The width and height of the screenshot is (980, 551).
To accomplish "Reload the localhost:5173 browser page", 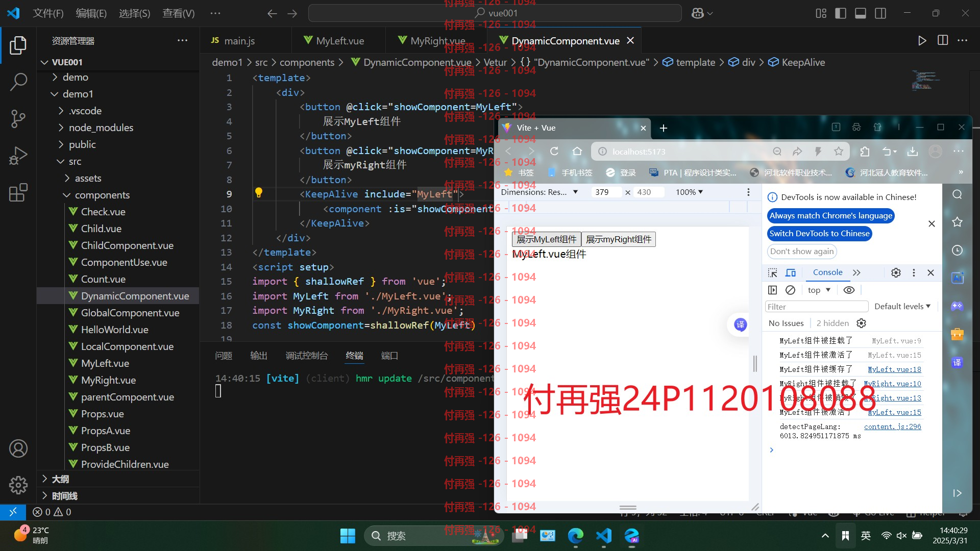I will click(x=554, y=152).
